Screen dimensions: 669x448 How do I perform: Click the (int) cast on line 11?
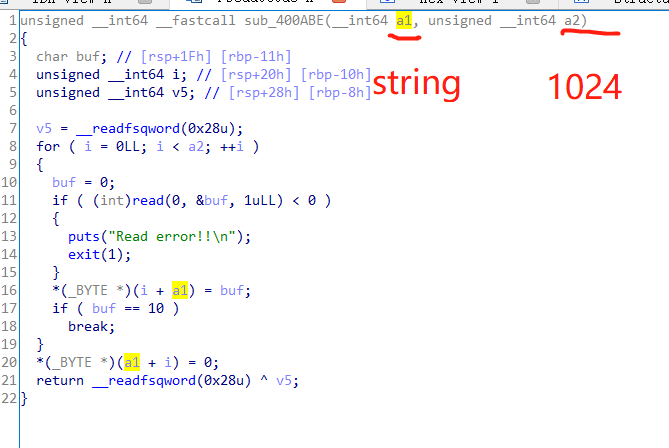[112, 201]
